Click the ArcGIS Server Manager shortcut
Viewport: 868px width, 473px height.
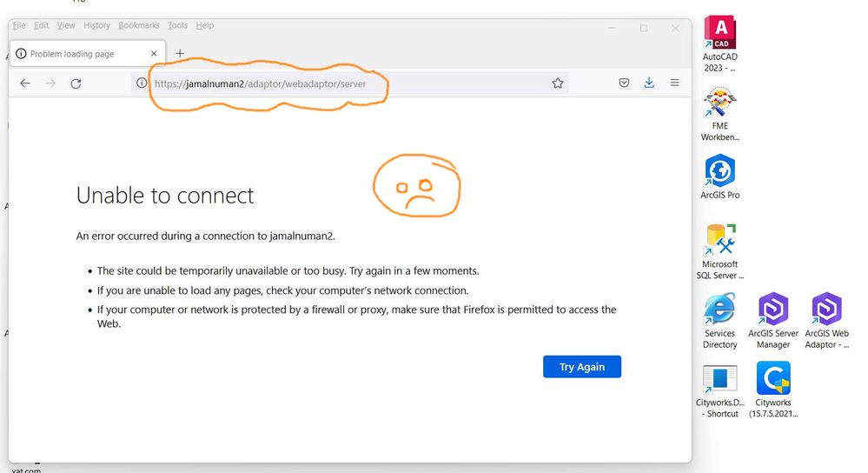(x=772, y=310)
